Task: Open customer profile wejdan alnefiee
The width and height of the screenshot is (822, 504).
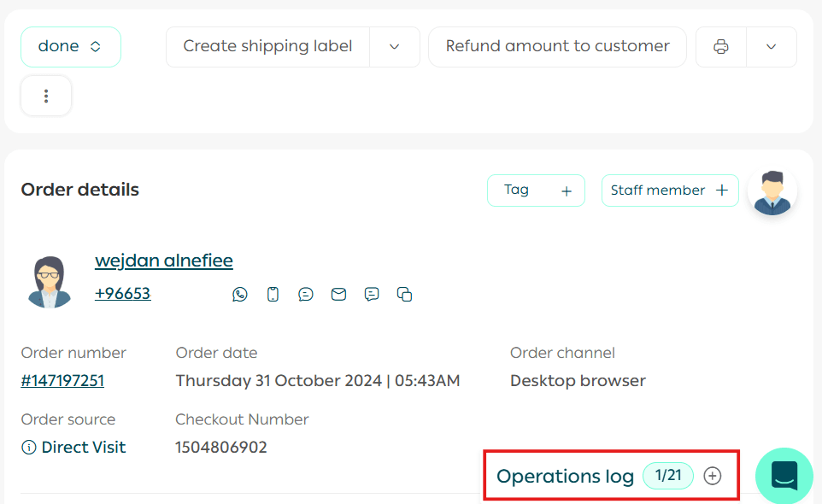Action: point(164,261)
